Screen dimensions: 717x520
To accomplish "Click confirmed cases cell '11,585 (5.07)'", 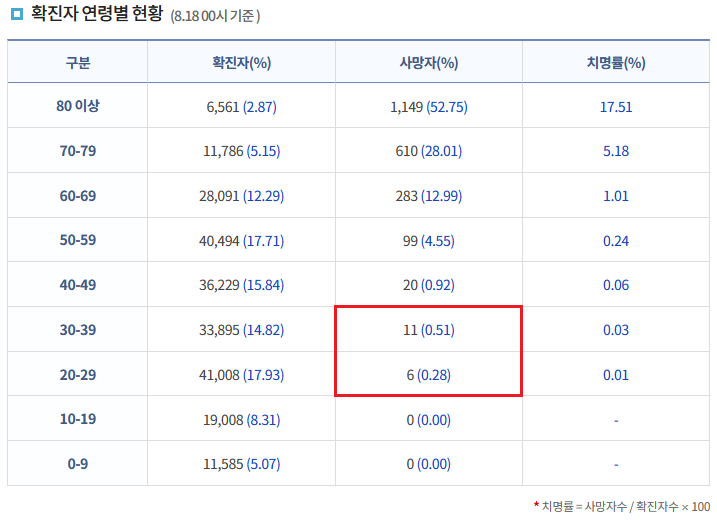I will pyautogui.click(x=241, y=464).
